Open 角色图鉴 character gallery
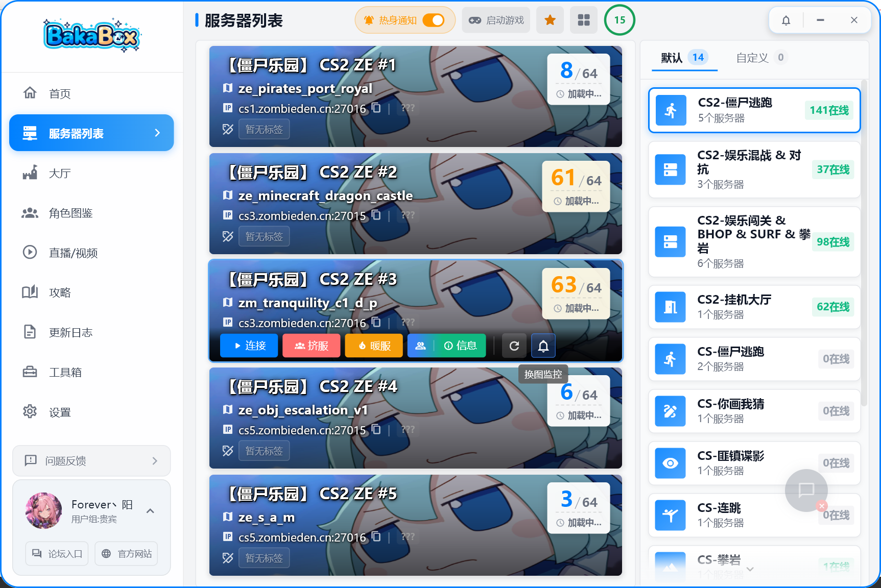This screenshot has height=588, width=881. point(91,213)
